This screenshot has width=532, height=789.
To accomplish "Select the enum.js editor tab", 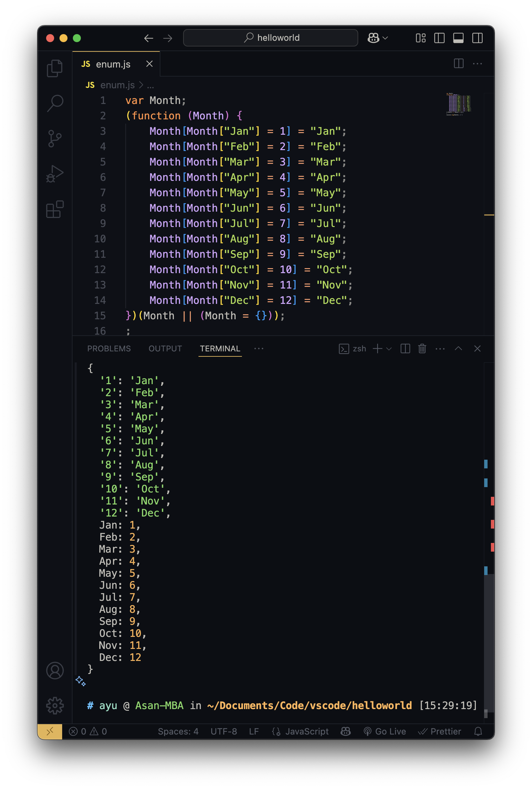I will (116, 64).
